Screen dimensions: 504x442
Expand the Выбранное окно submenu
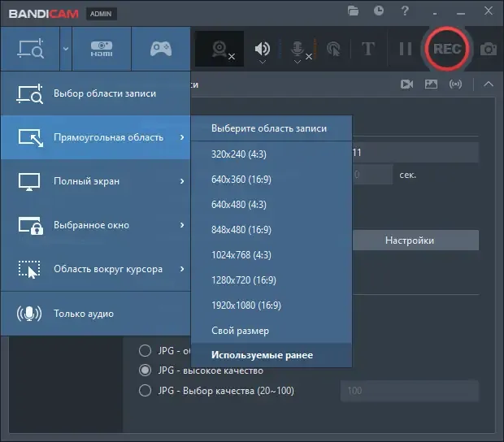tap(95, 225)
